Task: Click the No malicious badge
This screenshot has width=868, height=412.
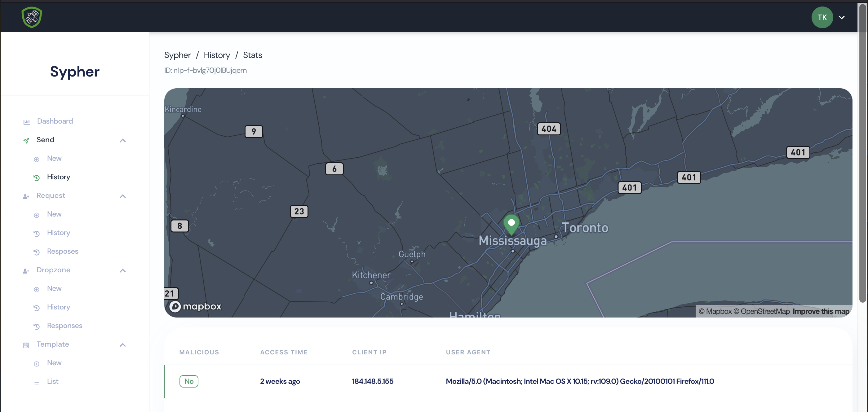Action: click(189, 381)
